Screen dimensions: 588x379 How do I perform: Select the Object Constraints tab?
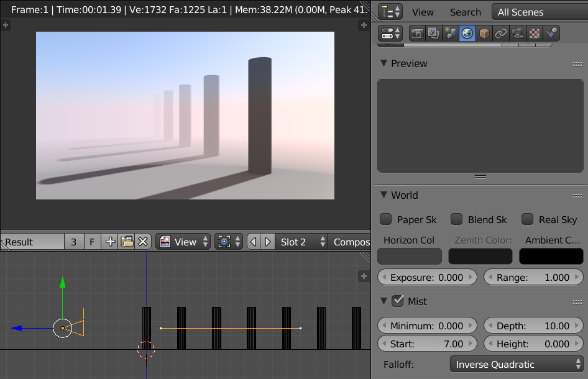(500, 33)
